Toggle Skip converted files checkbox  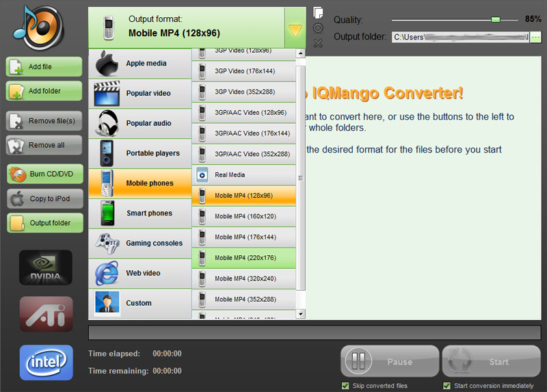(345, 386)
